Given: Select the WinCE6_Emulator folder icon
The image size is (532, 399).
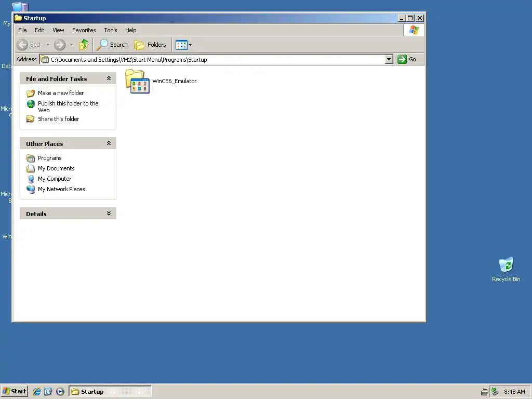Looking at the screenshot, I should 137,81.
